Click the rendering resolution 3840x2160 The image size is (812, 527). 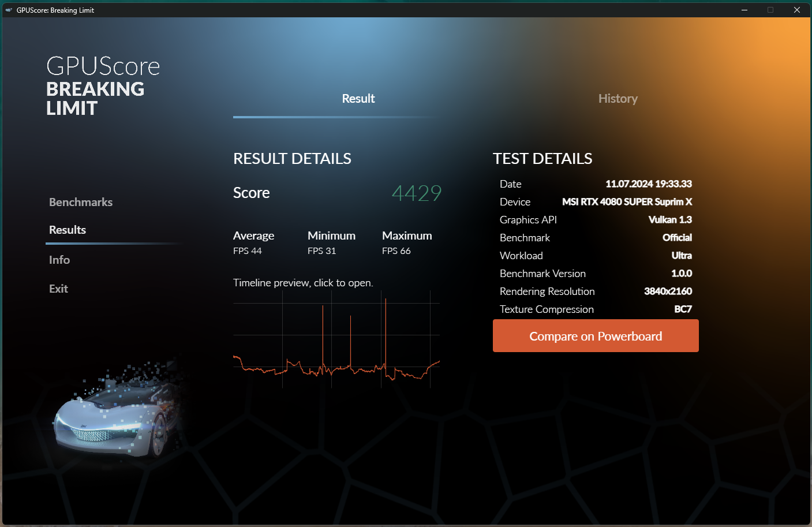(668, 291)
